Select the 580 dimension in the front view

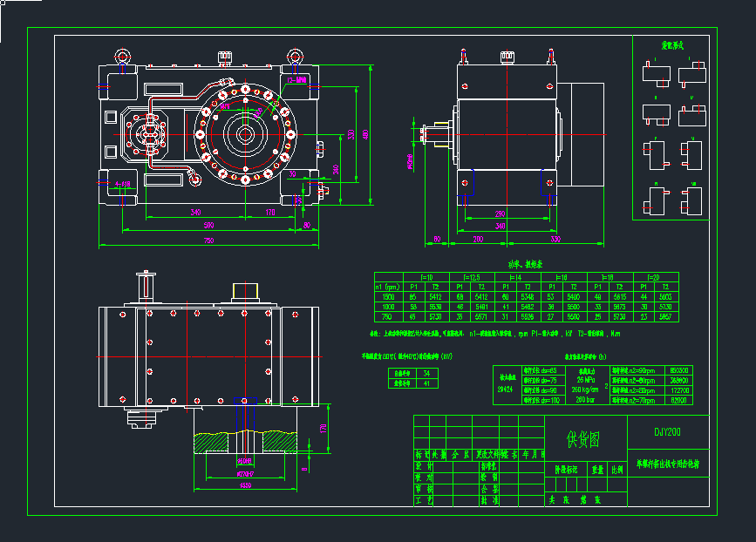(x=209, y=225)
